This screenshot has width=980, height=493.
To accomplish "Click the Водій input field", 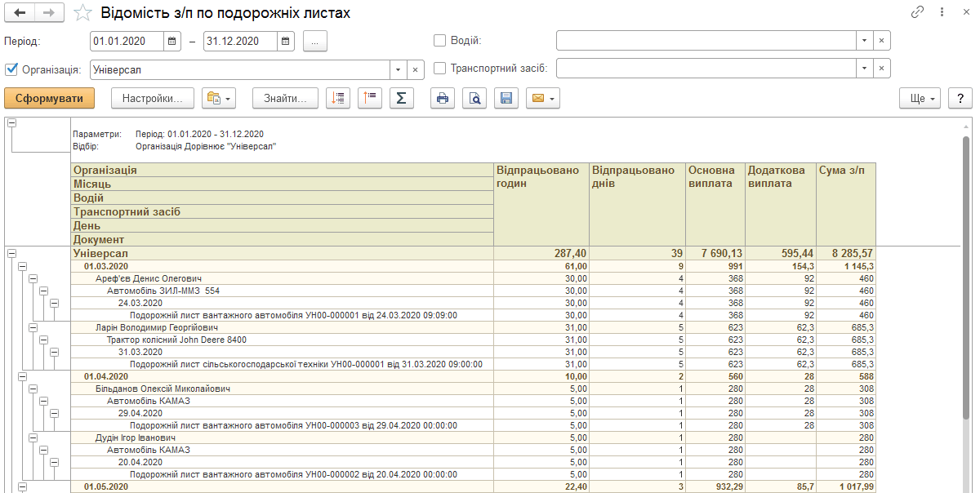I will 706,41.
